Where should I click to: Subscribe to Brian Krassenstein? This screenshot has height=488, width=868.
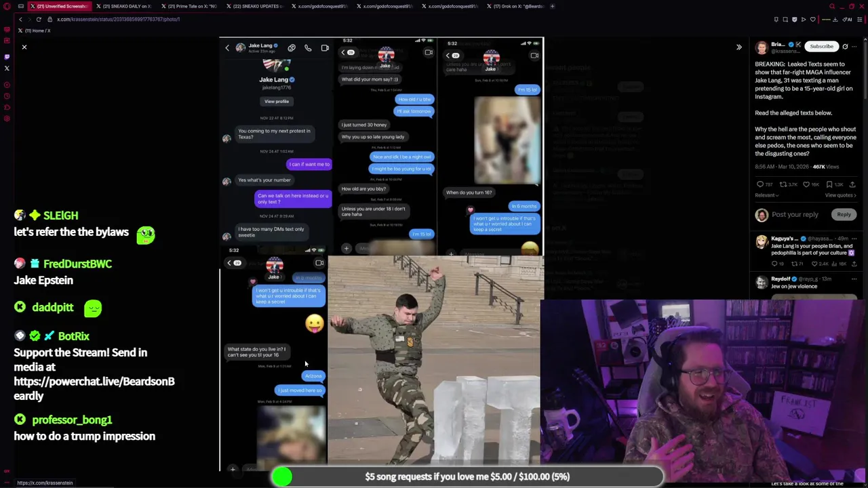tap(821, 47)
